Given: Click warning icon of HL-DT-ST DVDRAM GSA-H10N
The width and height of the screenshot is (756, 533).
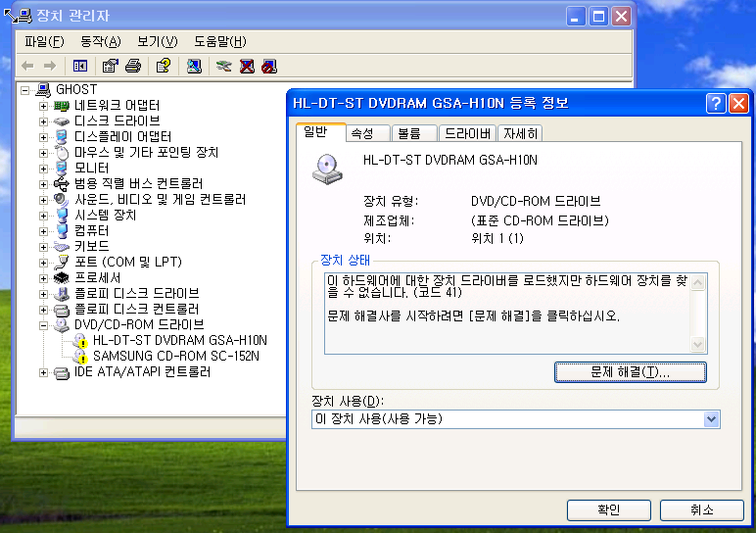Looking at the screenshot, I should (80, 341).
